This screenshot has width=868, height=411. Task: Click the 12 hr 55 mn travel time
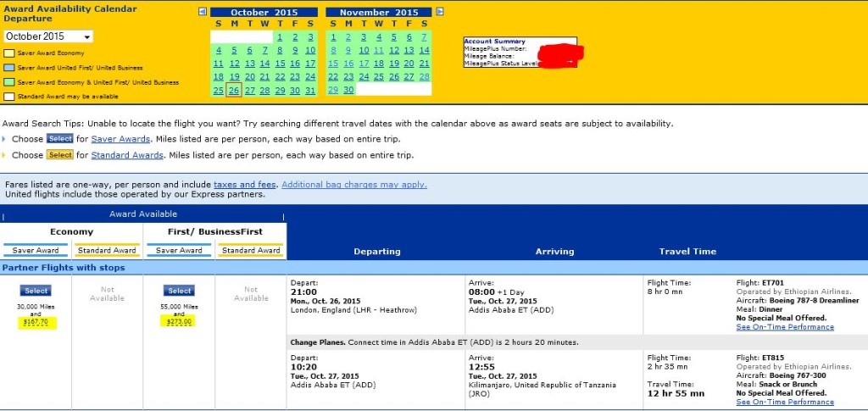pos(676,394)
